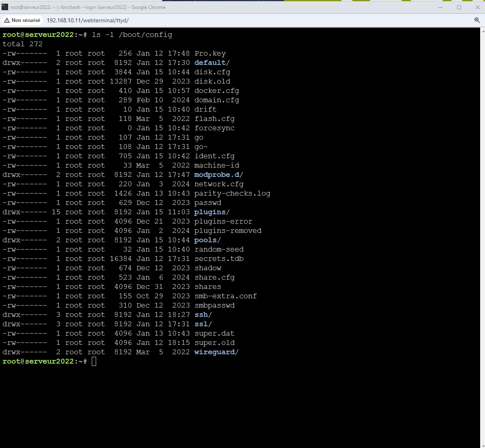Screen dimensions: 485x448
Task: Click the size value 16384 of secrets.tdb
Action: pyautogui.click(x=121, y=259)
